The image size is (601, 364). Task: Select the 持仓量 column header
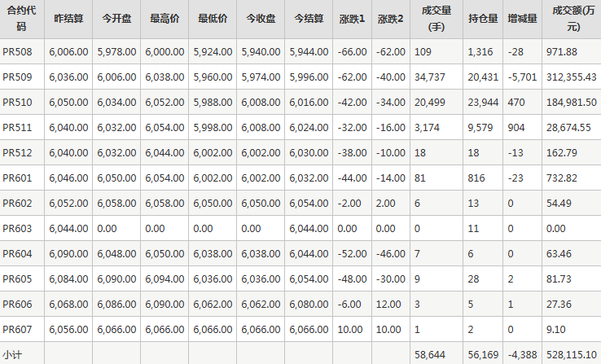click(483, 19)
